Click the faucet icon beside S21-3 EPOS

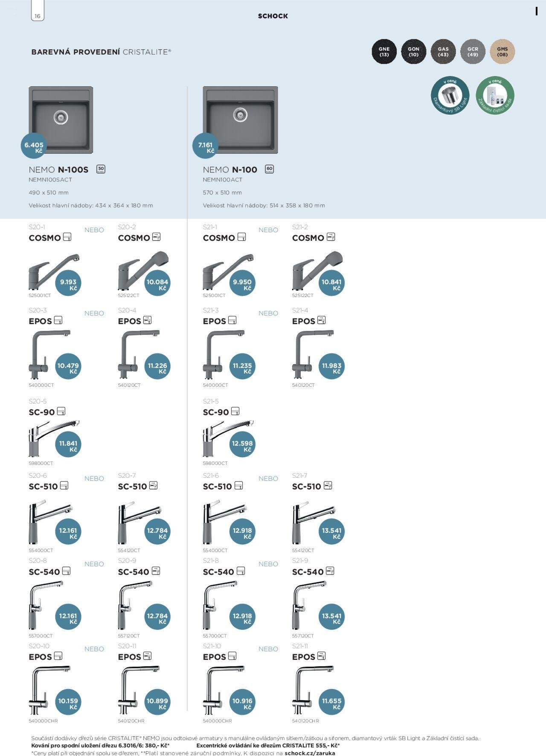pos(232,320)
